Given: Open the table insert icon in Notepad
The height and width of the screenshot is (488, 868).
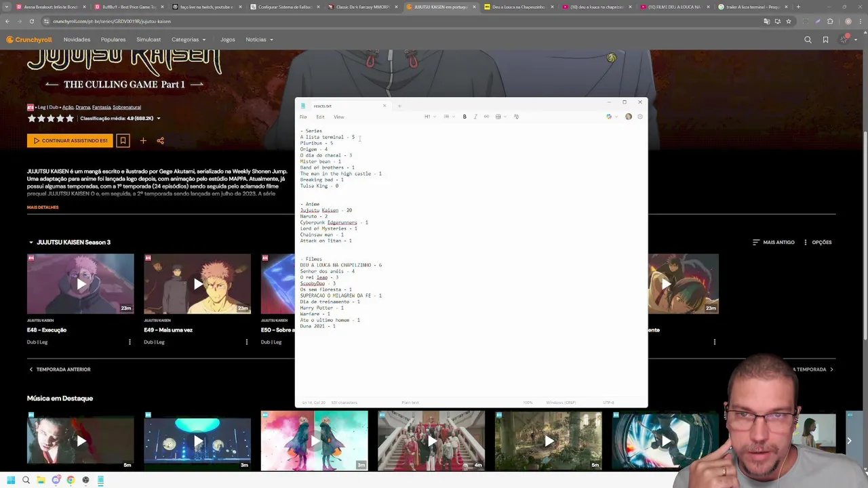Looking at the screenshot, I should point(498,117).
